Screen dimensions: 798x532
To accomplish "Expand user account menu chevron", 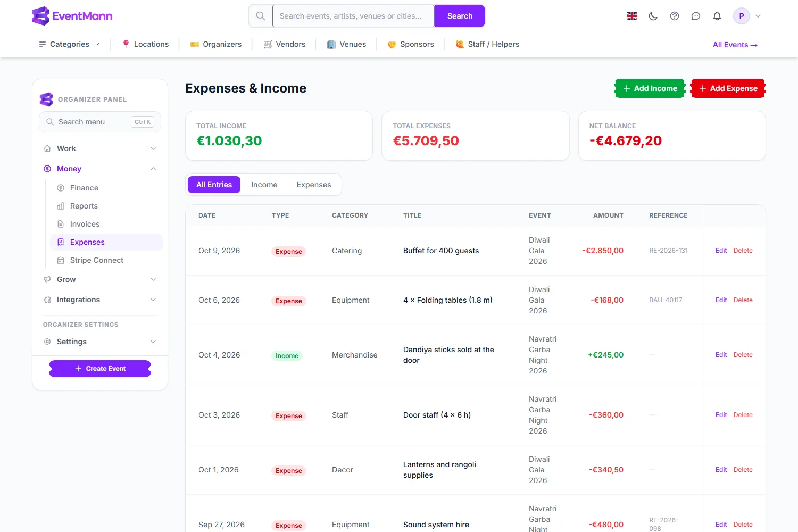I will point(758,16).
